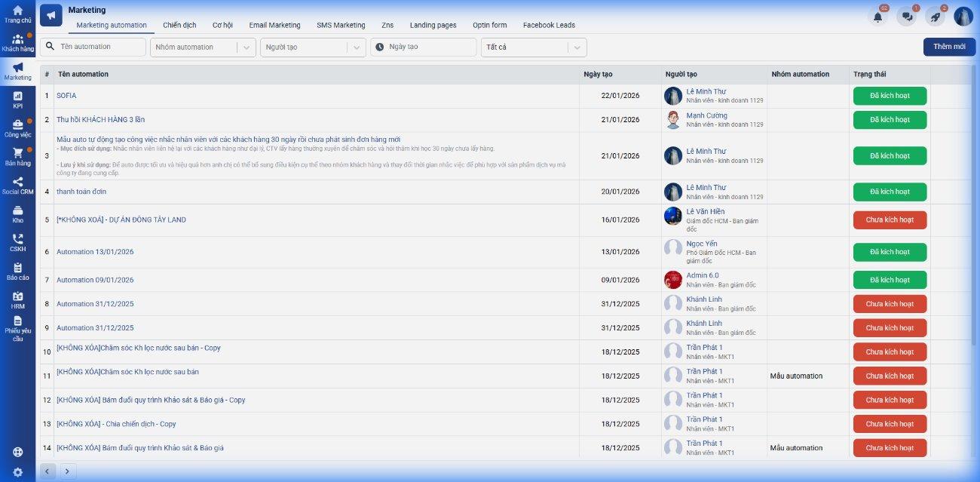The width and height of the screenshot is (980, 482).
Task: Open the Kho warehouse icon
Action: [x=17, y=211]
